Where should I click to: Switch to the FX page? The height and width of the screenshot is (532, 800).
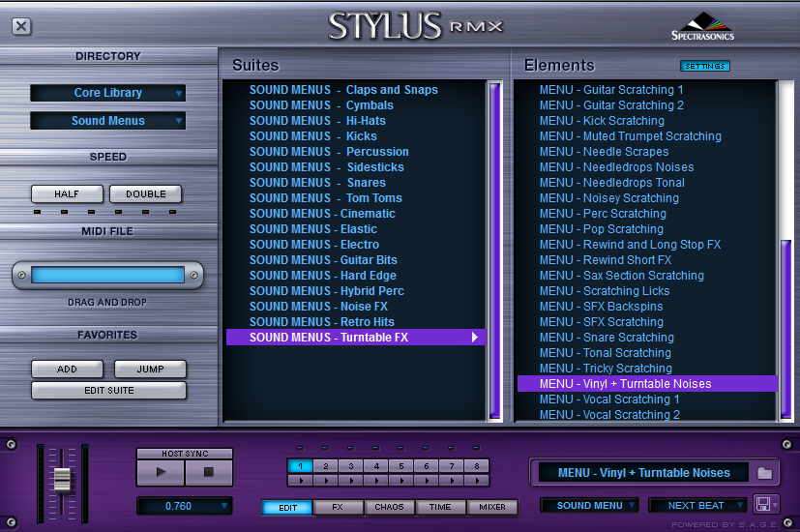click(338, 507)
